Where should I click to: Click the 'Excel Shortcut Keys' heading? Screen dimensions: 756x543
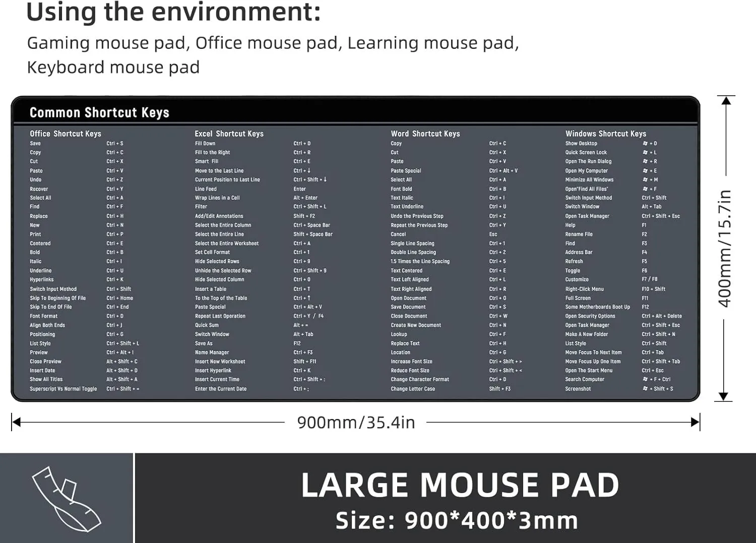click(x=229, y=134)
